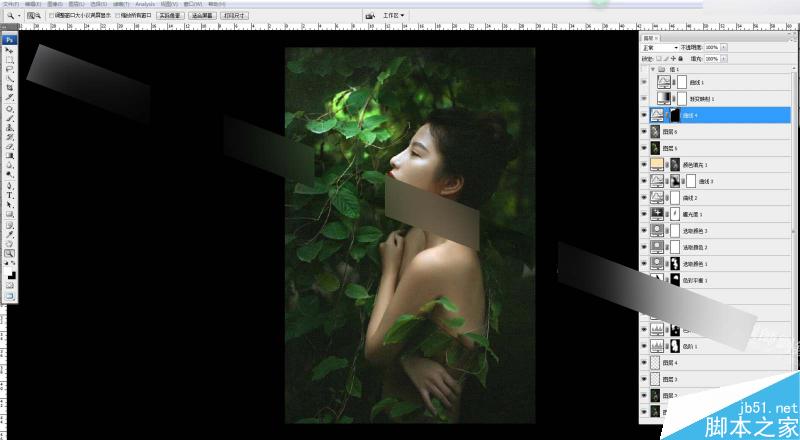Click the 实际像素 button
This screenshot has width=800, height=440.
[170, 16]
